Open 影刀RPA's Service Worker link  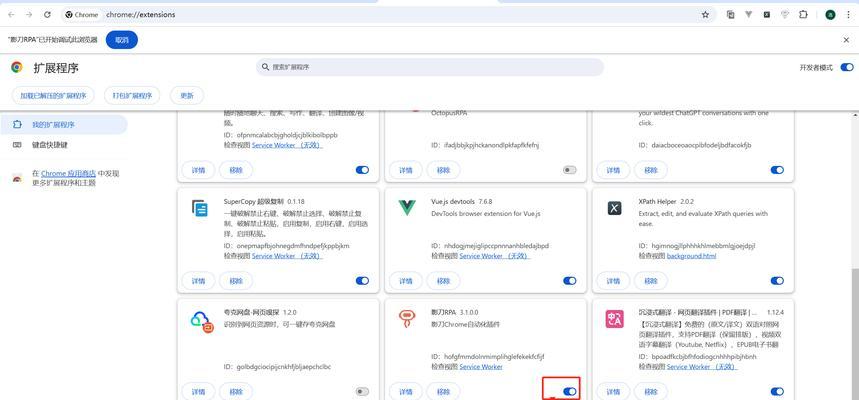coord(480,367)
